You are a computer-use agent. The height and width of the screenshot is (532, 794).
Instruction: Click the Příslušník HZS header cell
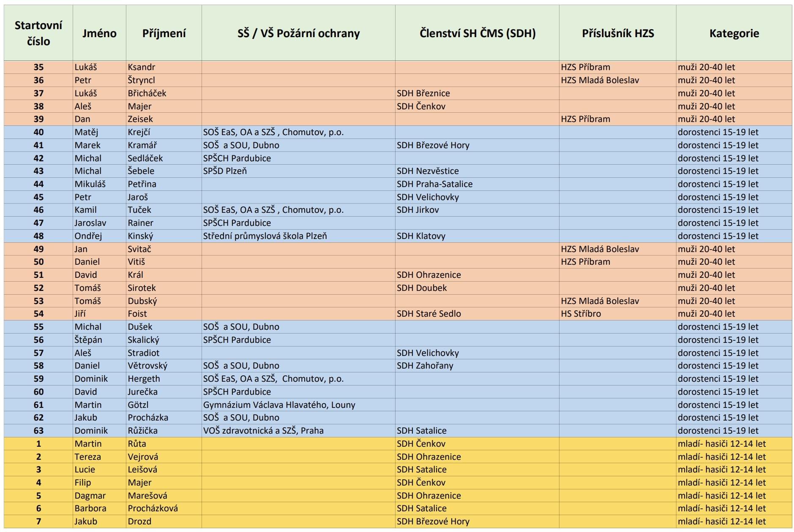[x=618, y=33]
